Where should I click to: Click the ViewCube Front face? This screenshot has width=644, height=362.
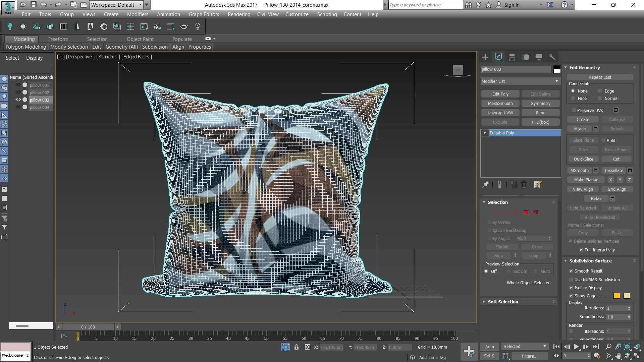click(x=458, y=70)
